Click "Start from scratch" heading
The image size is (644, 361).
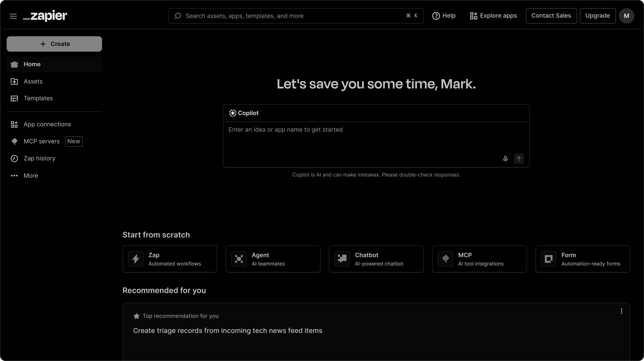[x=156, y=235]
